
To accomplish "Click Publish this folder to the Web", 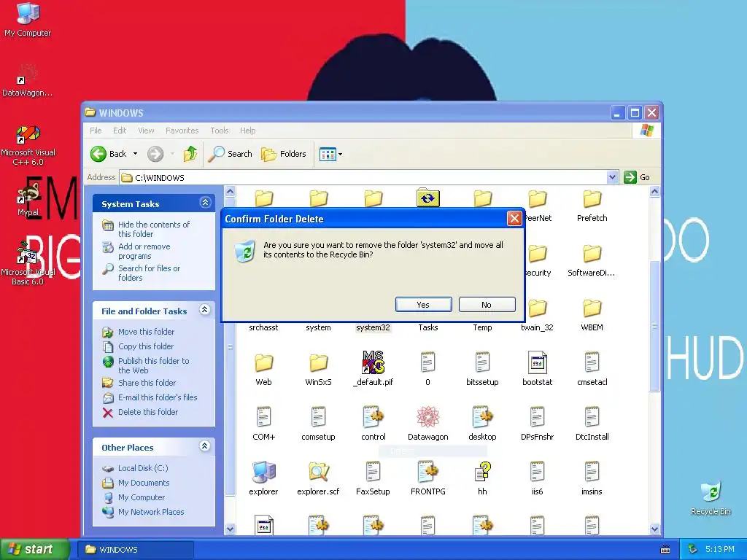I will pyautogui.click(x=153, y=365).
